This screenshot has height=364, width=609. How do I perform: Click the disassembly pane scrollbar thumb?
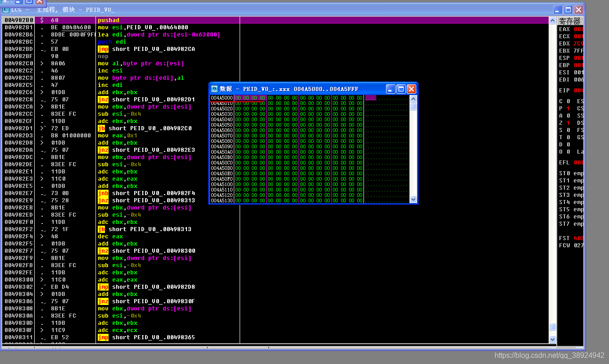pyautogui.click(x=553, y=327)
